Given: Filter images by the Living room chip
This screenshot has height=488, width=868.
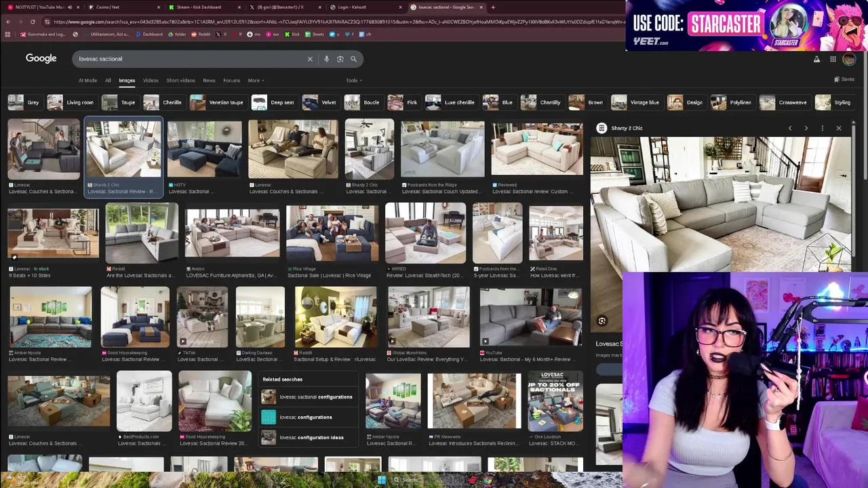Looking at the screenshot, I should coord(71,102).
